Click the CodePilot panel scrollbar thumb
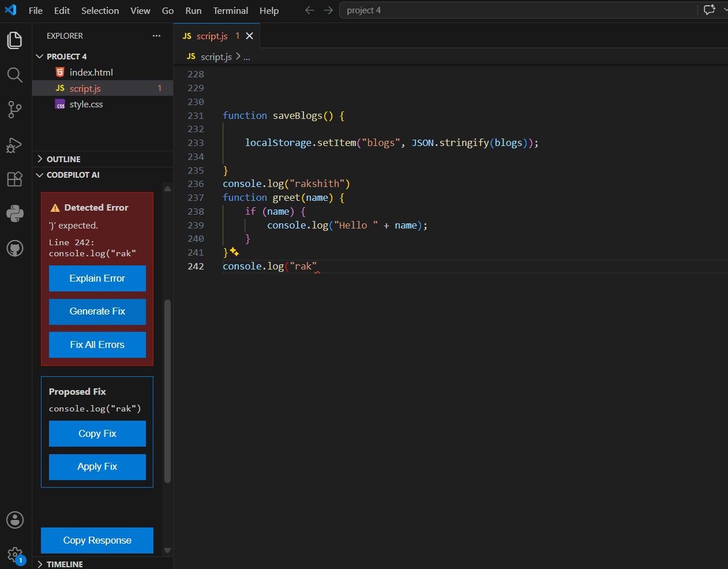Image resolution: width=728 pixels, height=569 pixels. click(168, 391)
